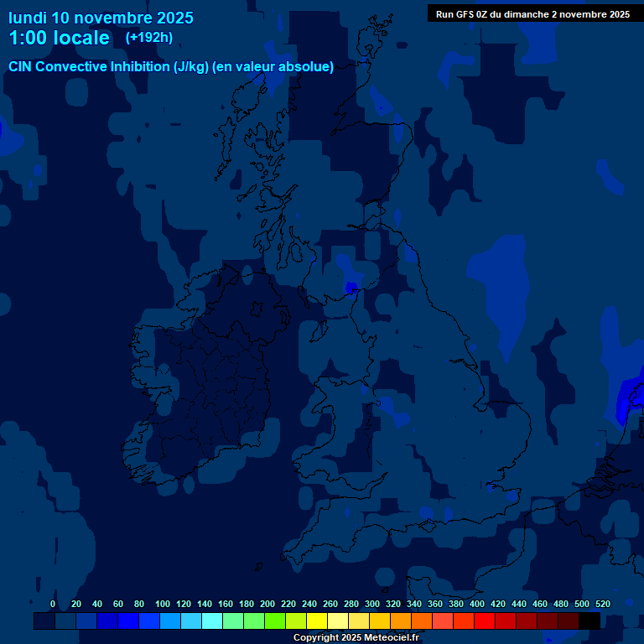
Task: Click the darkest navy swatch left of 0
Action: pyautogui.click(x=44, y=621)
